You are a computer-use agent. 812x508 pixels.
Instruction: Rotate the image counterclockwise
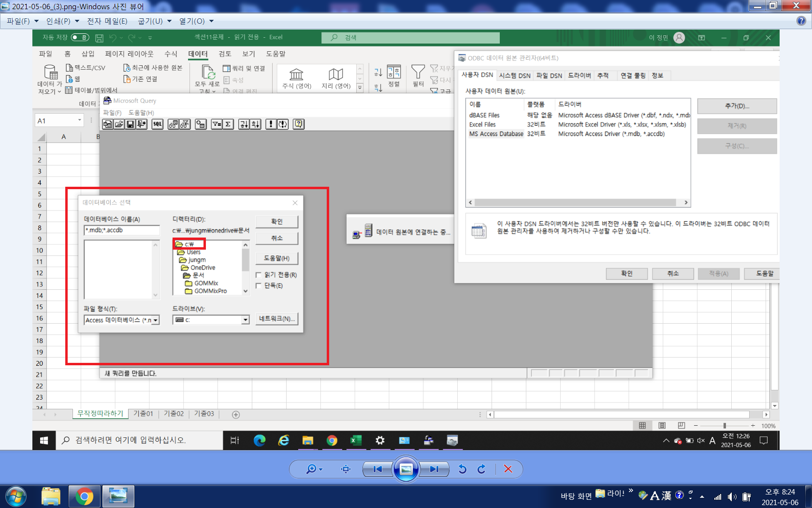[462, 469]
